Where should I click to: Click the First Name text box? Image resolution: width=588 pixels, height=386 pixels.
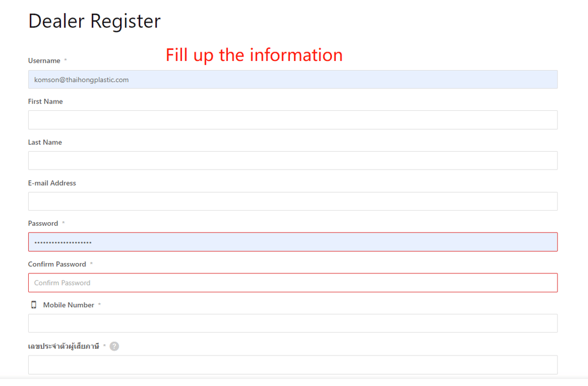tap(292, 120)
